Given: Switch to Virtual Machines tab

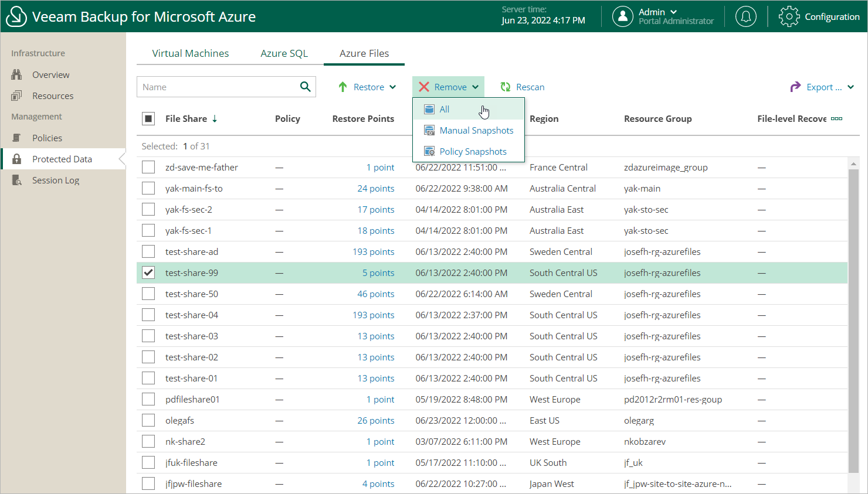Looking at the screenshot, I should pyautogui.click(x=191, y=53).
